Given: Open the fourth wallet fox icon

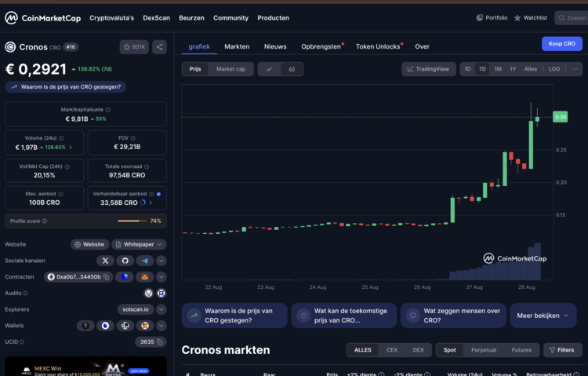Looking at the screenshot, I should [x=145, y=326].
